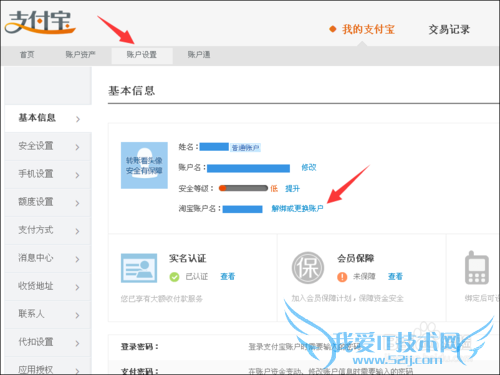Click chevron next to 支付方式

click(x=78, y=231)
